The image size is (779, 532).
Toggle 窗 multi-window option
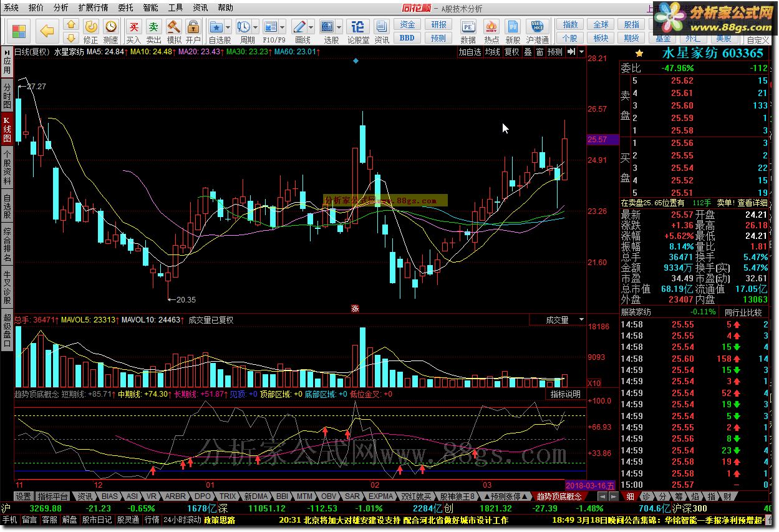539,52
